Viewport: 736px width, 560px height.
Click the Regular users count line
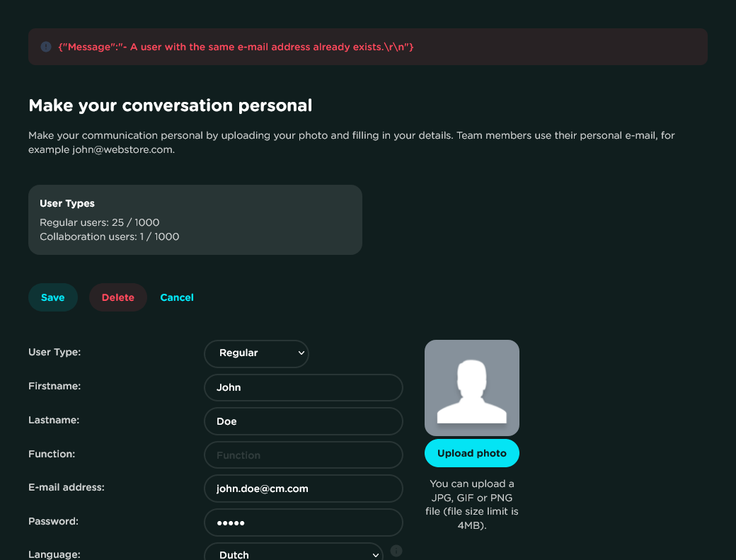(x=100, y=222)
